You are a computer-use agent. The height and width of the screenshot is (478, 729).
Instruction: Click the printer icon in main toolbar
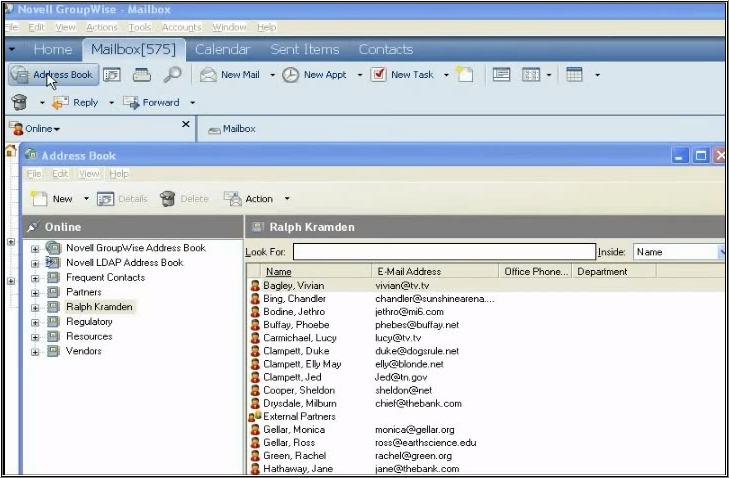pyautogui.click(x=142, y=74)
